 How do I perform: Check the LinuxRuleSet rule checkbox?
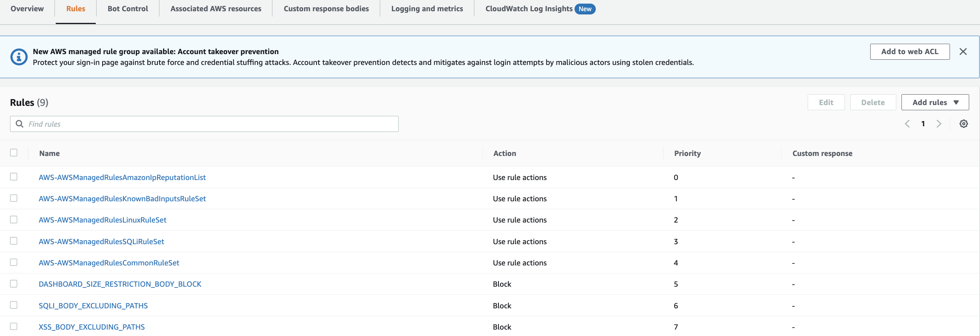click(14, 220)
